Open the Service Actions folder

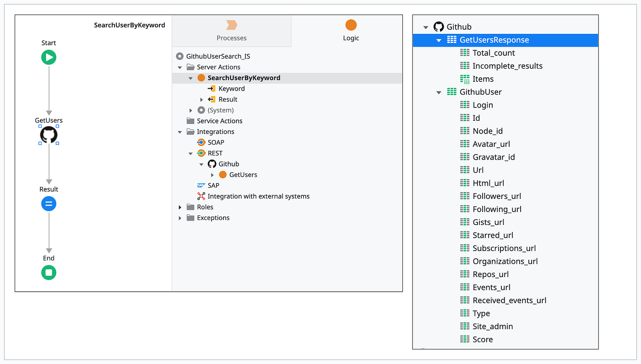coord(215,121)
